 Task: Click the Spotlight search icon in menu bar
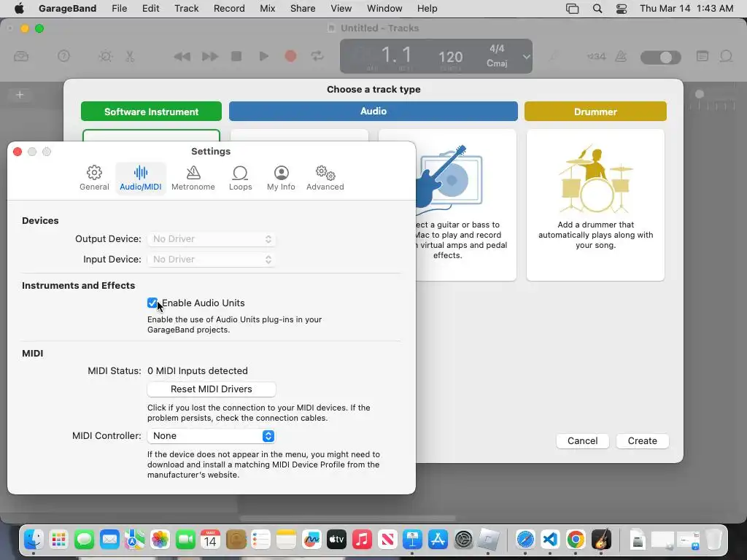tap(597, 9)
